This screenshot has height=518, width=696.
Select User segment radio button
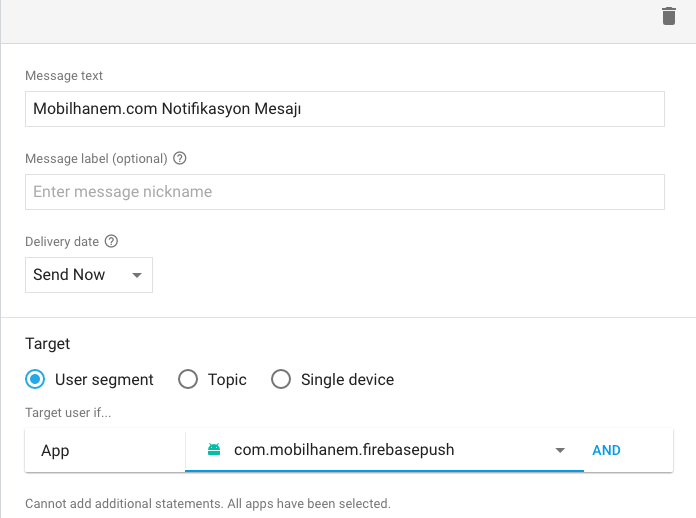pyautogui.click(x=35, y=380)
